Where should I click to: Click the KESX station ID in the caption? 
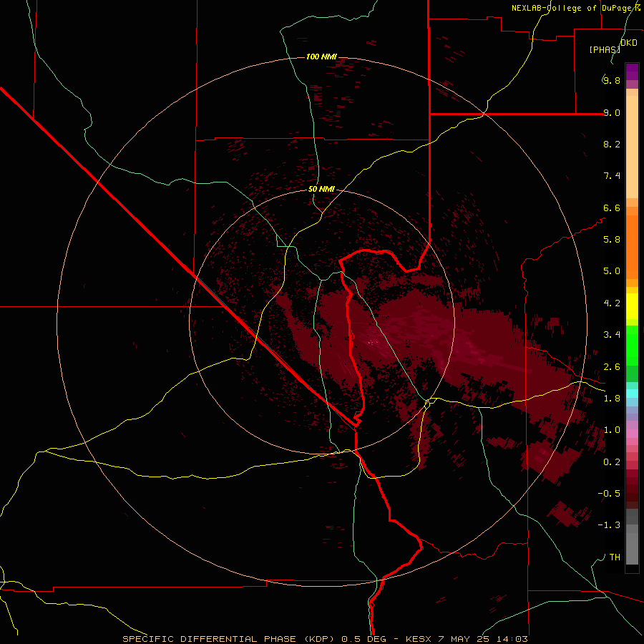point(419,639)
